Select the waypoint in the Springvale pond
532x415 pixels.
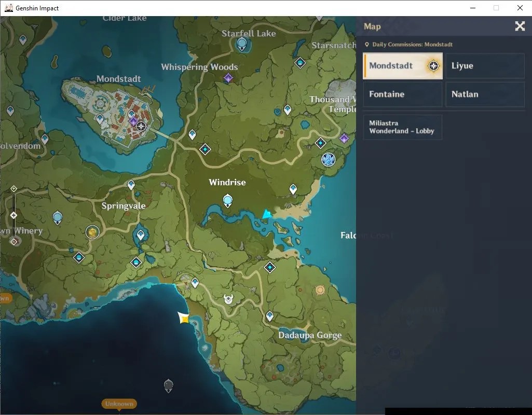click(141, 234)
